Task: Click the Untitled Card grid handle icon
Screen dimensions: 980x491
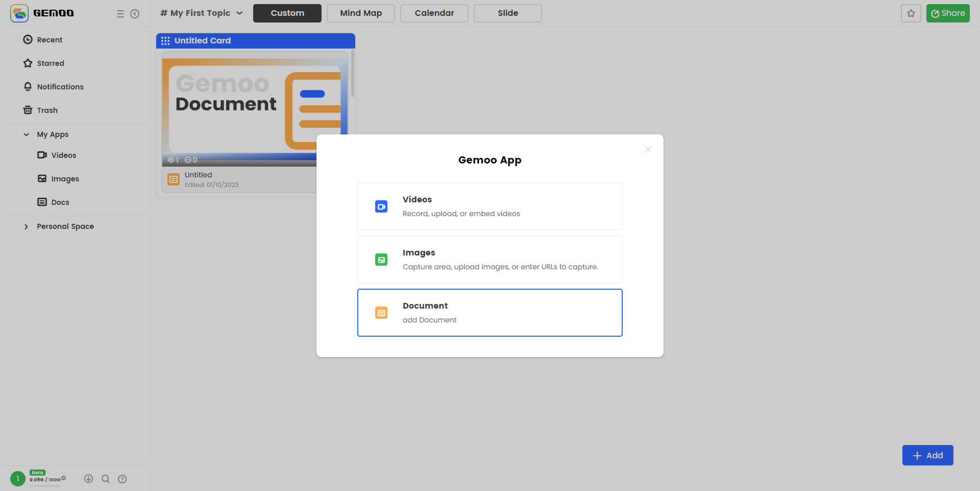Action: (165, 41)
